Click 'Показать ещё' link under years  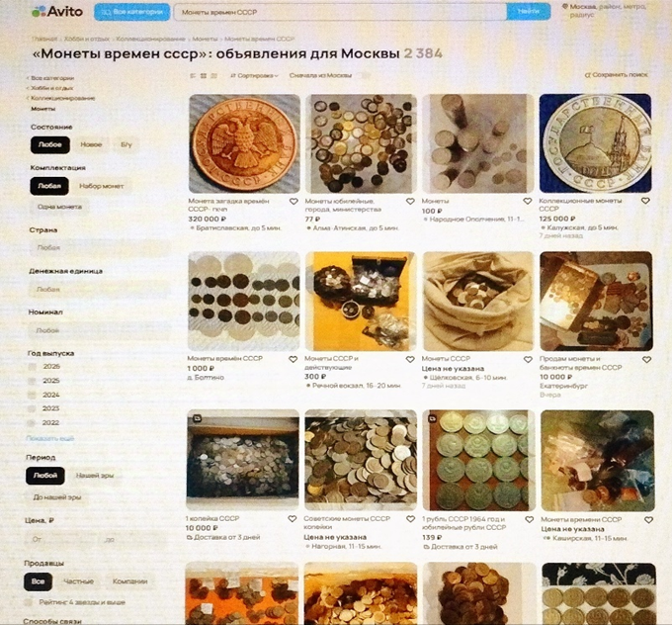pyautogui.click(x=50, y=438)
